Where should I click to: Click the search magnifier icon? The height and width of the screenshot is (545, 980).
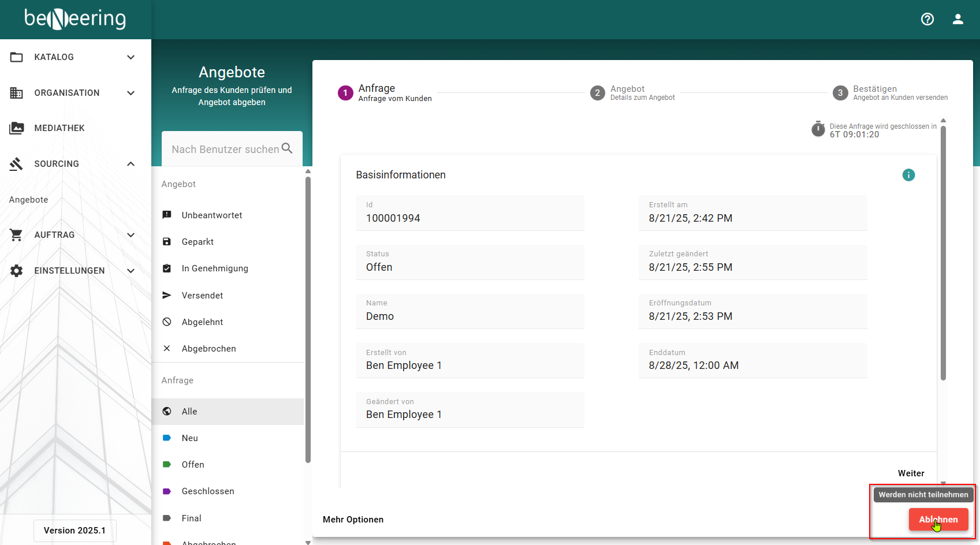pyautogui.click(x=287, y=148)
